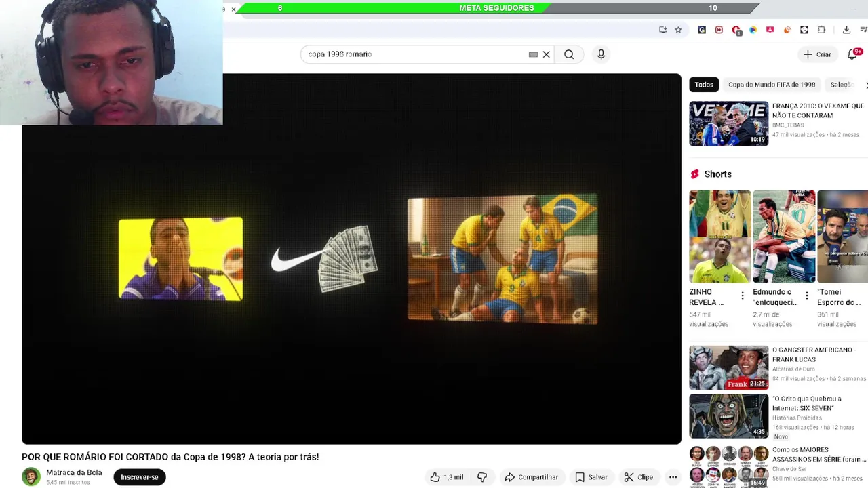The height and width of the screenshot is (488, 868).
Task: Click the search magnifier button
Action: [569, 54]
